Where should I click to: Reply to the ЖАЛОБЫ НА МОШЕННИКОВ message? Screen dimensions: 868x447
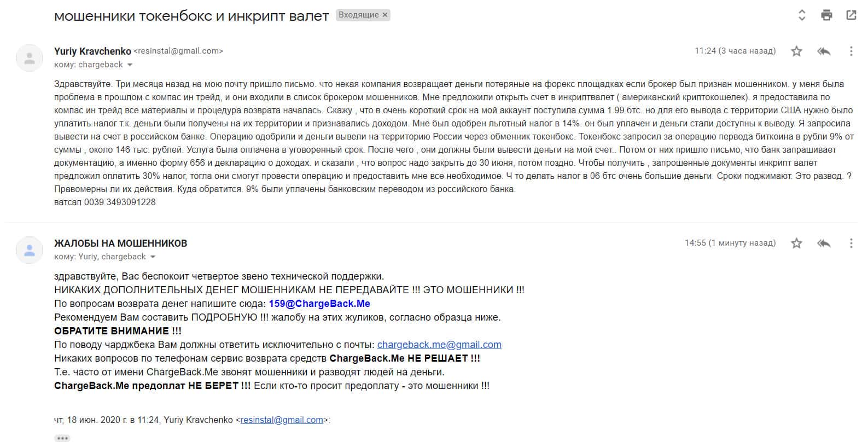824,243
